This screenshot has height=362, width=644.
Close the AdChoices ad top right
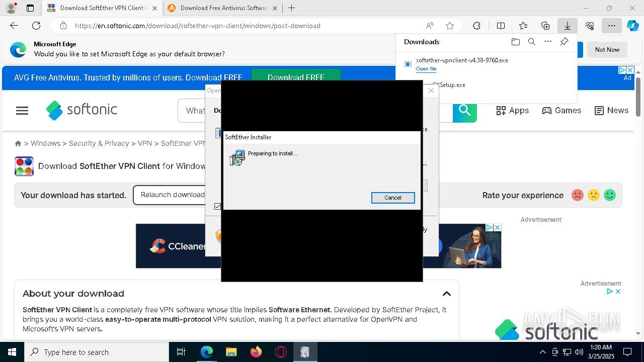630,70
